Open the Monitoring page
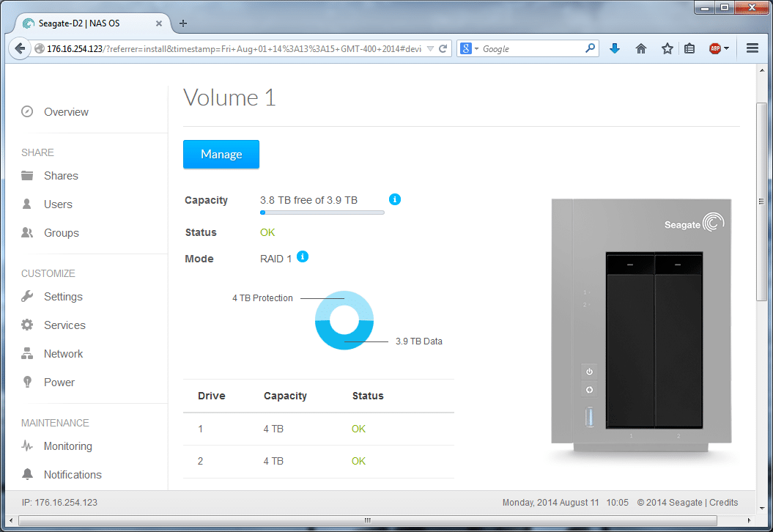This screenshot has width=773, height=532. coord(67,446)
